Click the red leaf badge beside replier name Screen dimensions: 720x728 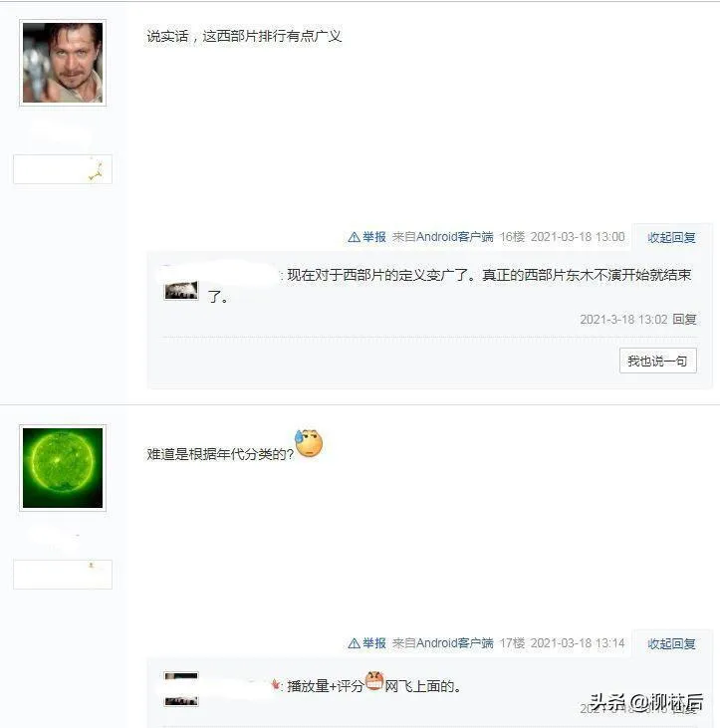(276, 685)
